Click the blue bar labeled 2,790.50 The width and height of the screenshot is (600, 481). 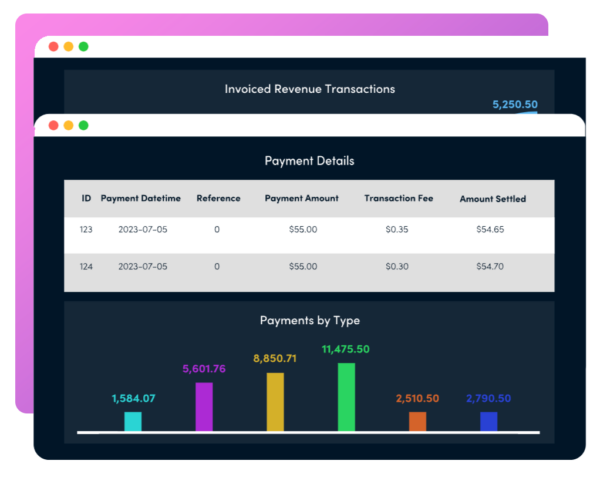click(488, 421)
